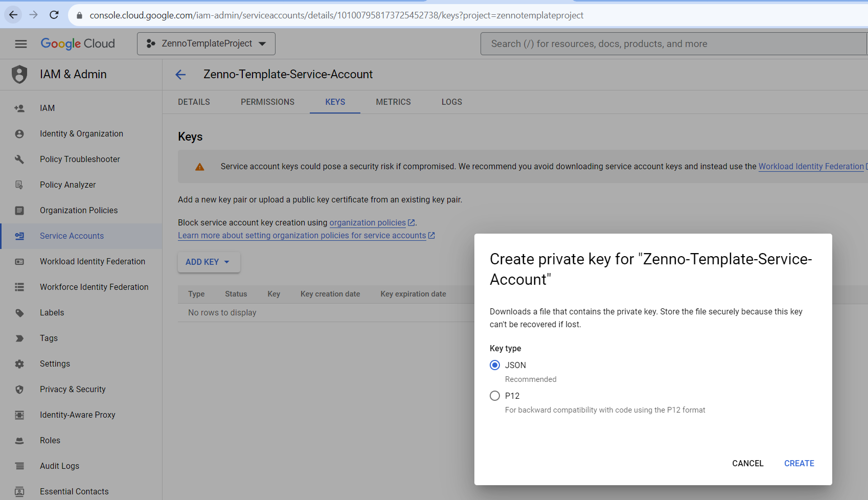Click the back arrow beside Zenno-Template-Service-Account
868x500 pixels.
coord(180,75)
